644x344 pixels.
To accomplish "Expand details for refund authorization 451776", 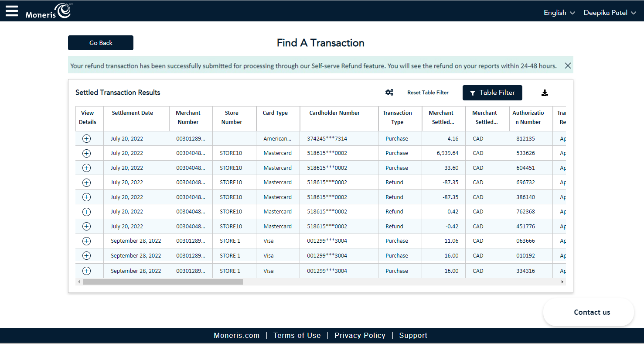I will (x=86, y=226).
